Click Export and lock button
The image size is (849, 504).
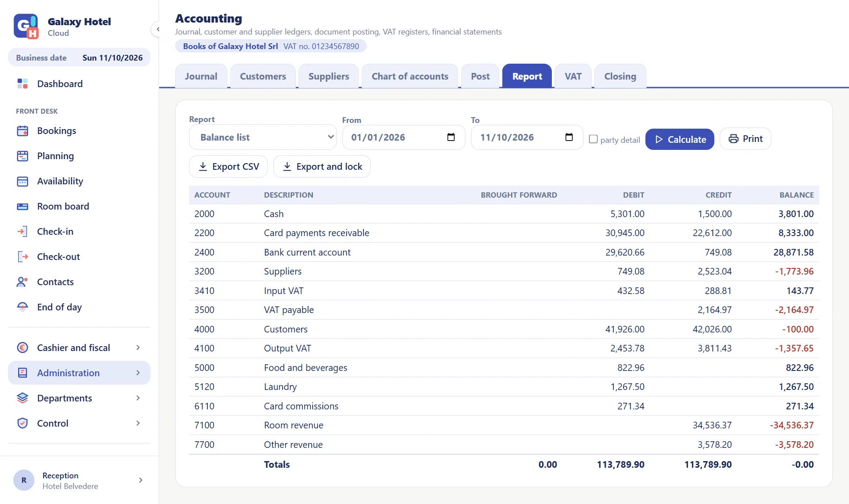(x=322, y=166)
